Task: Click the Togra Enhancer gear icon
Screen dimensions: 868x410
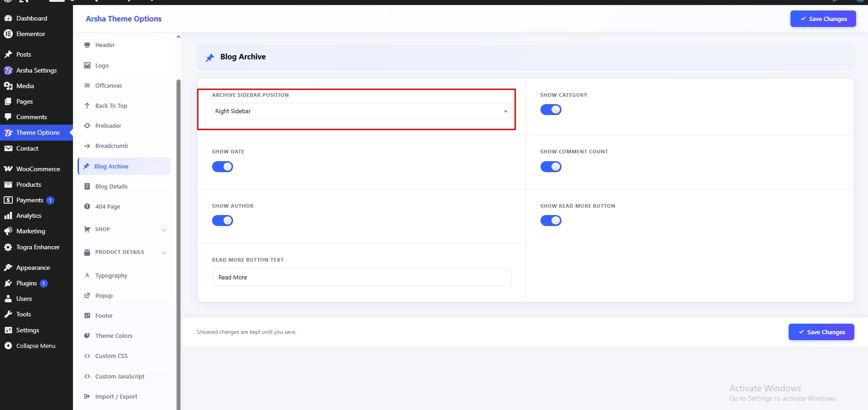Action: click(8, 247)
